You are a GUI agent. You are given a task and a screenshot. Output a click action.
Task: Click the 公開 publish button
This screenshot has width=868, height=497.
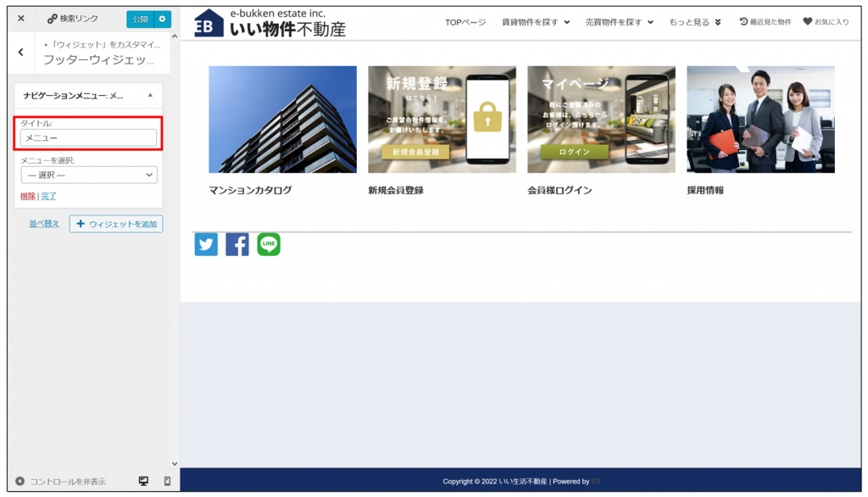(x=139, y=19)
